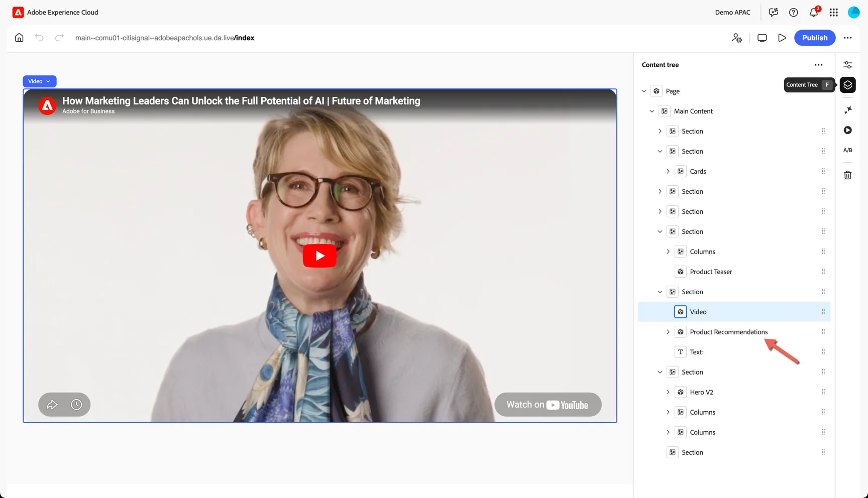Open the more options menu beside Publish
The width and height of the screenshot is (868, 498).
tap(848, 38)
